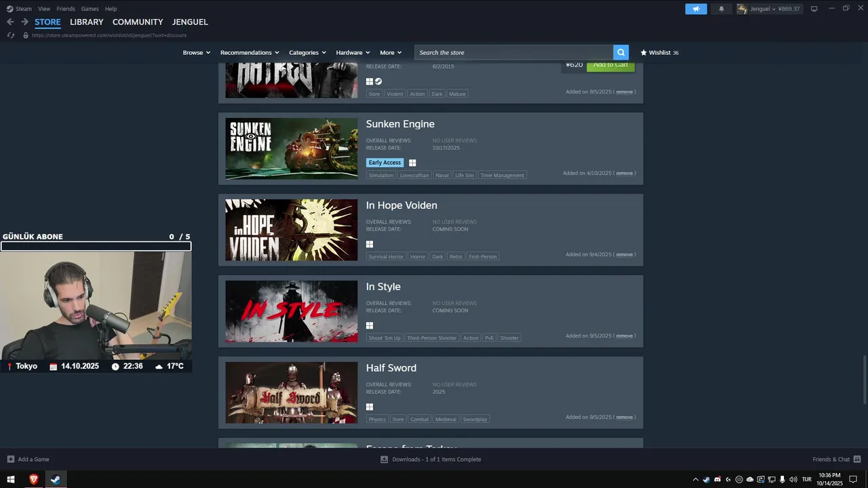Go back with the left arrow
868x488 pixels.
click(10, 22)
